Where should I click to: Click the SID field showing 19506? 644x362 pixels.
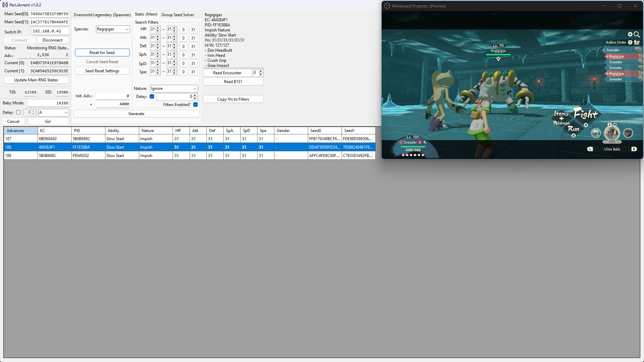coord(62,92)
